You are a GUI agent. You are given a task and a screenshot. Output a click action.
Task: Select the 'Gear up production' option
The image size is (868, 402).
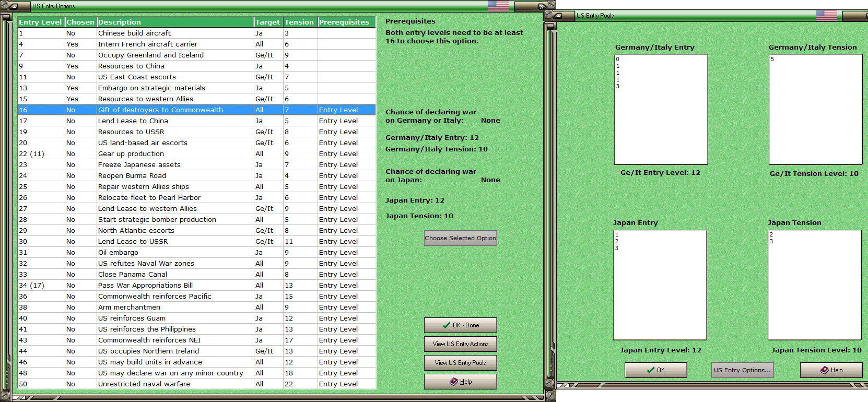click(x=196, y=153)
